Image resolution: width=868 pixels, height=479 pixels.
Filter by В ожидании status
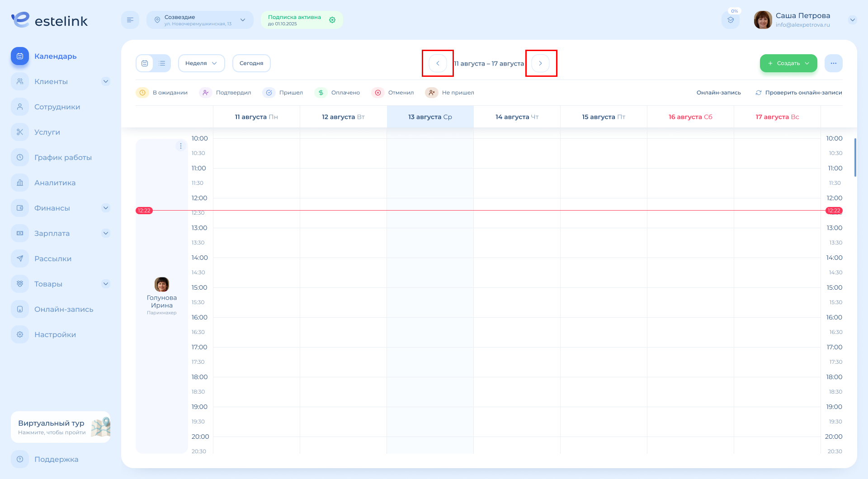(162, 93)
